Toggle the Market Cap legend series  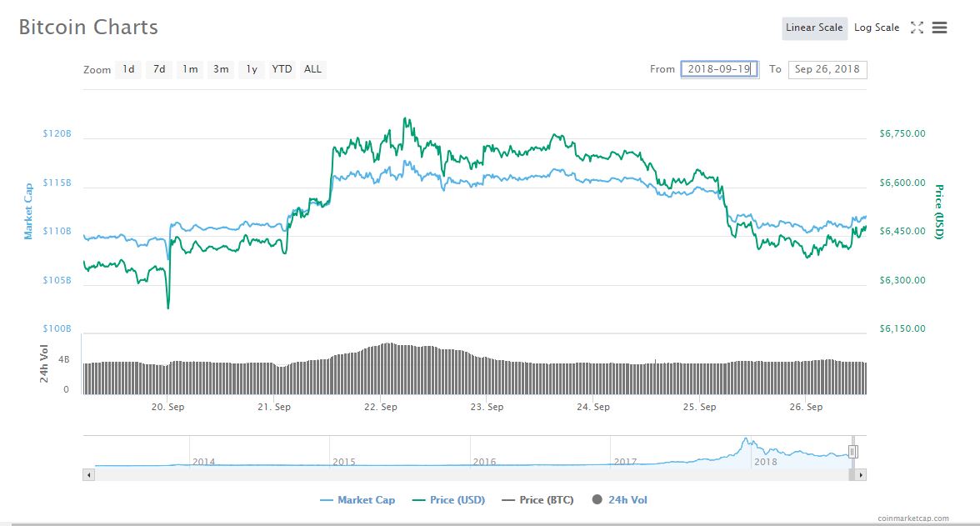[x=357, y=500]
